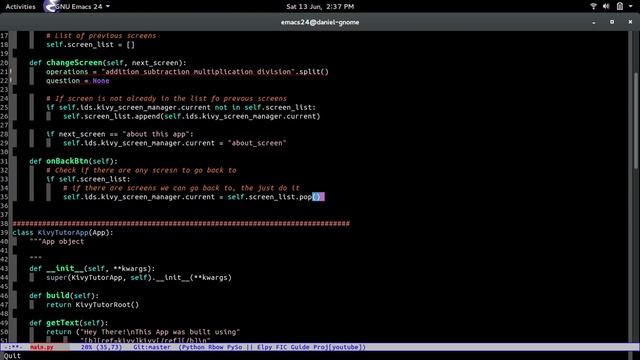This screenshot has height=360, width=640.
Task: Click the "about_screen" string
Action: pyautogui.click(x=257, y=143)
